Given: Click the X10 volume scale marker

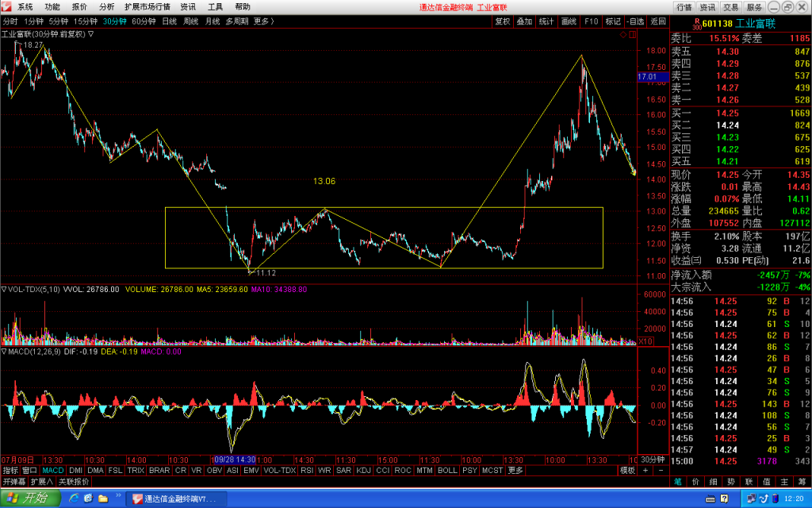Looking at the screenshot, I should click(x=645, y=341).
